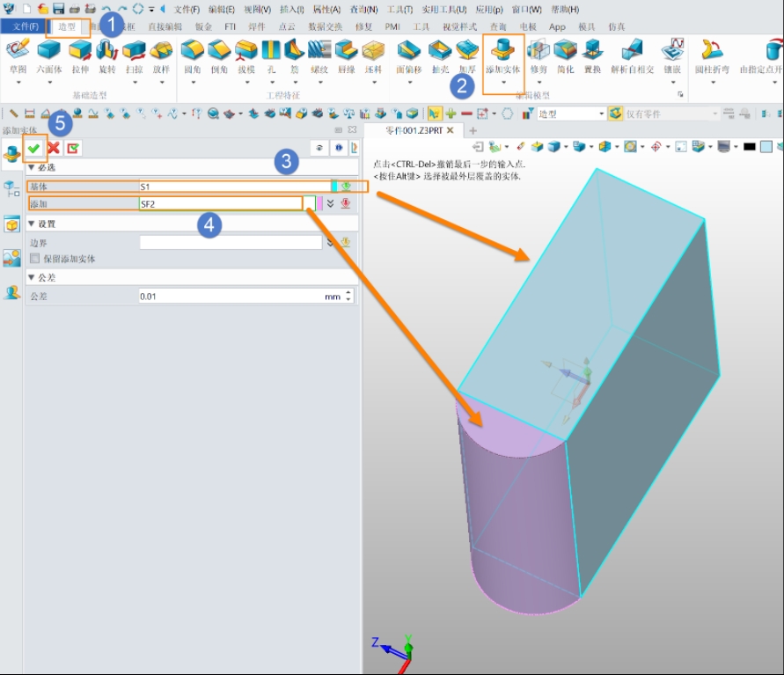Viewport: 784px width, 675px height.
Task: Click the 边界 input field
Action: (x=231, y=243)
